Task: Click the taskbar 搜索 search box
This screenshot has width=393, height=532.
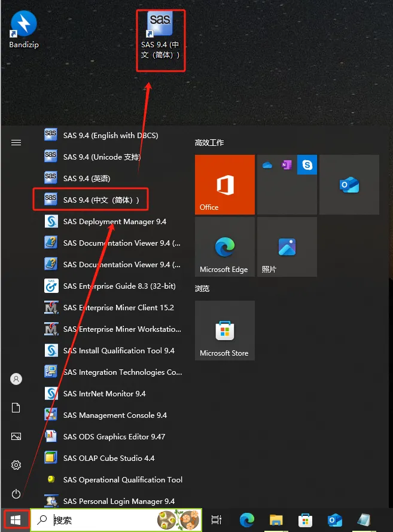Action: 116,520
